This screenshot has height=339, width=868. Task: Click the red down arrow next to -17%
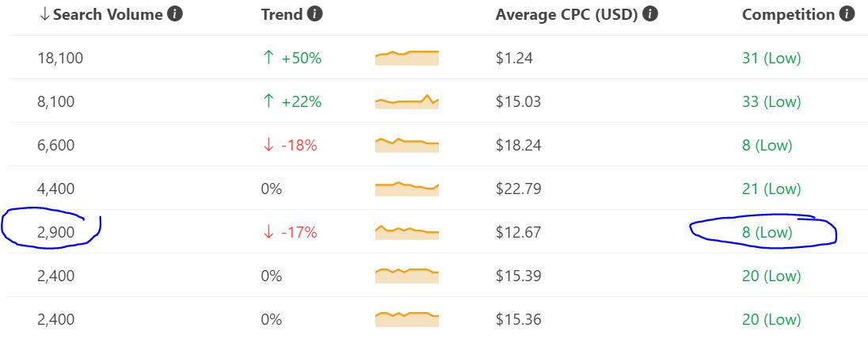pos(268,232)
